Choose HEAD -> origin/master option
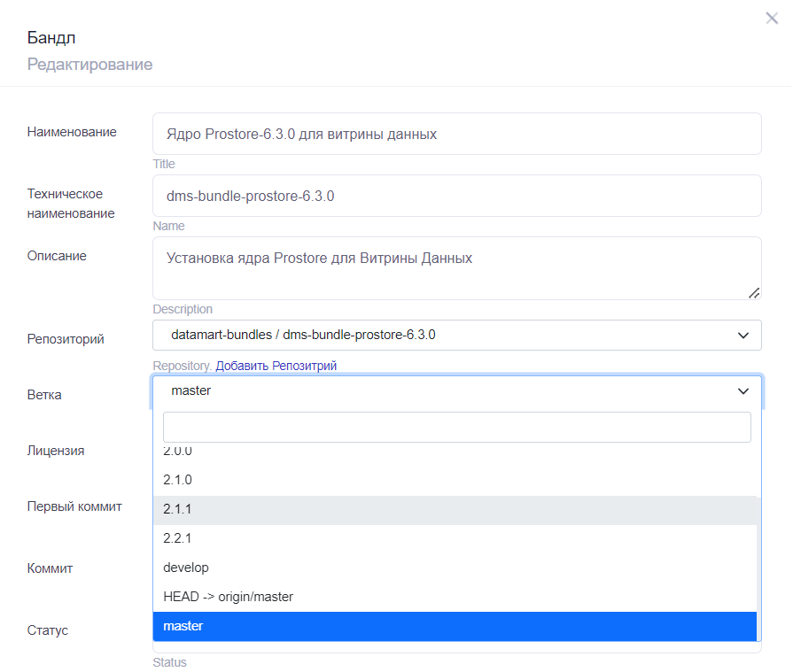Screen dimensions: 793x672 (228, 597)
